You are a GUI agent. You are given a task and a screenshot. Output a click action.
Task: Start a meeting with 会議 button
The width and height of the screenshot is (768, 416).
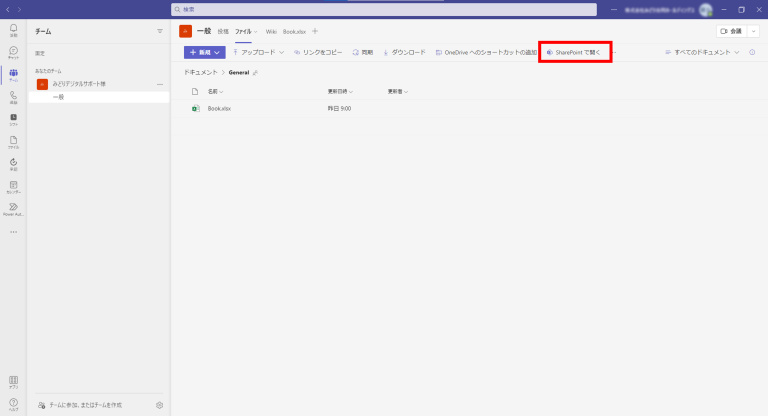click(x=731, y=32)
